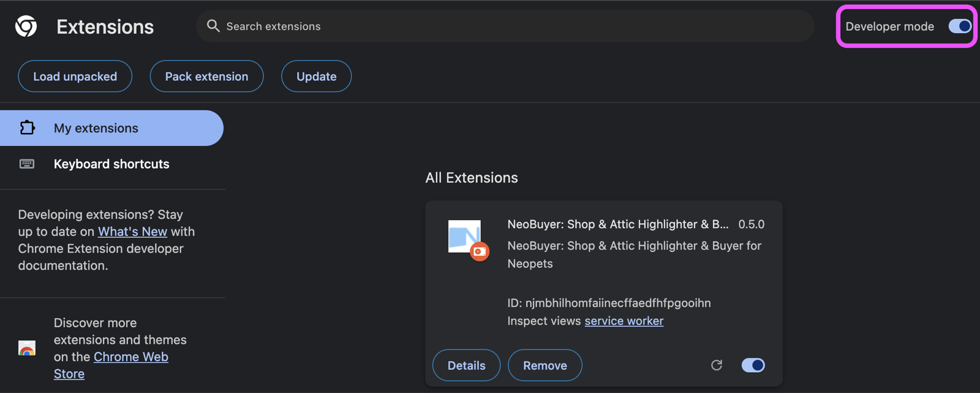Select My extensions in sidebar
The height and width of the screenshot is (393, 980).
pyautogui.click(x=111, y=128)
